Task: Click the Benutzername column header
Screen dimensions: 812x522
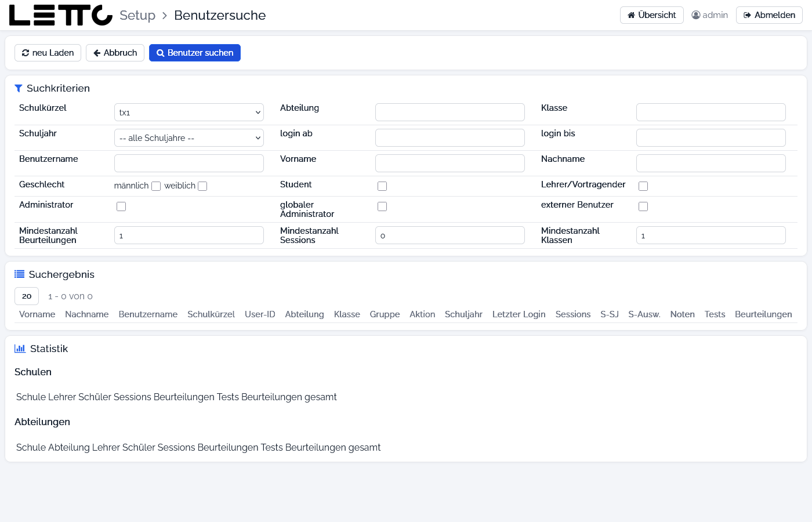Action: (x=148, y=314)
